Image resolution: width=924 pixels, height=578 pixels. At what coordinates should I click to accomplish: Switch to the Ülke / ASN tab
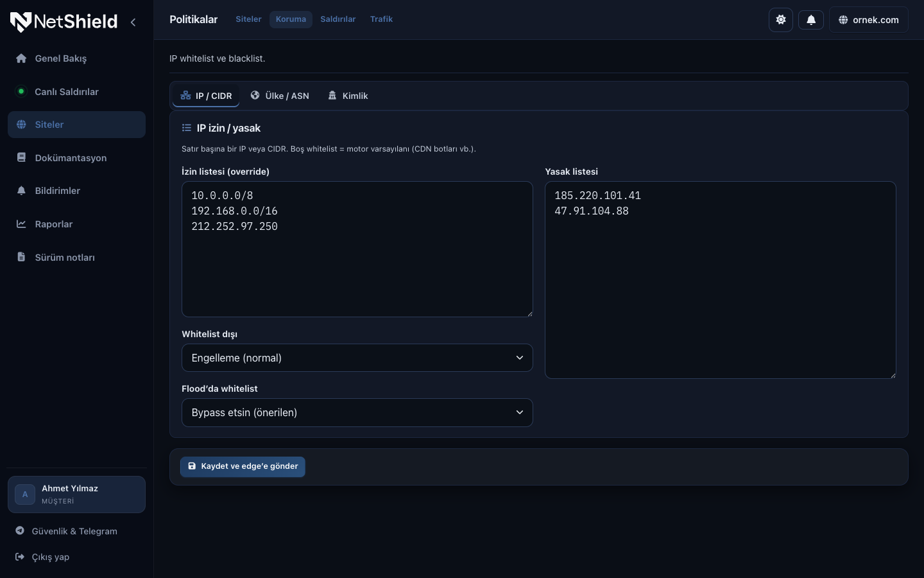280,96
